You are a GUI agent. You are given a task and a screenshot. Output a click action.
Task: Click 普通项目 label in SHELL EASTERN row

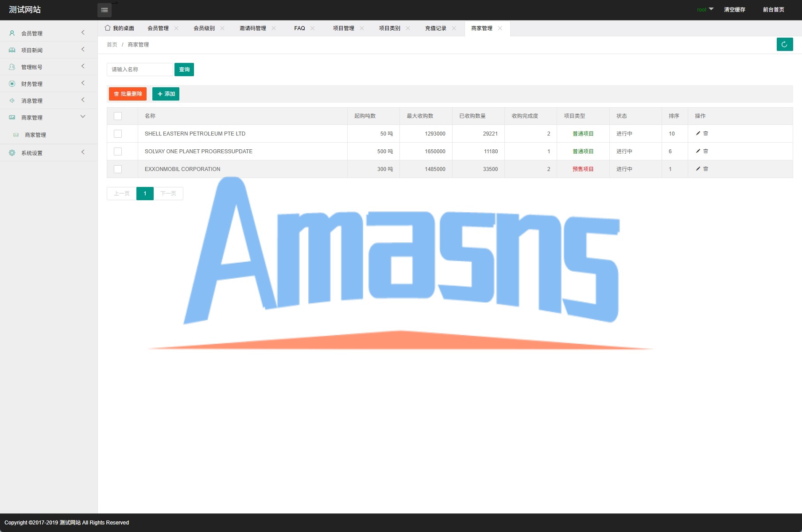coord(583,134)
